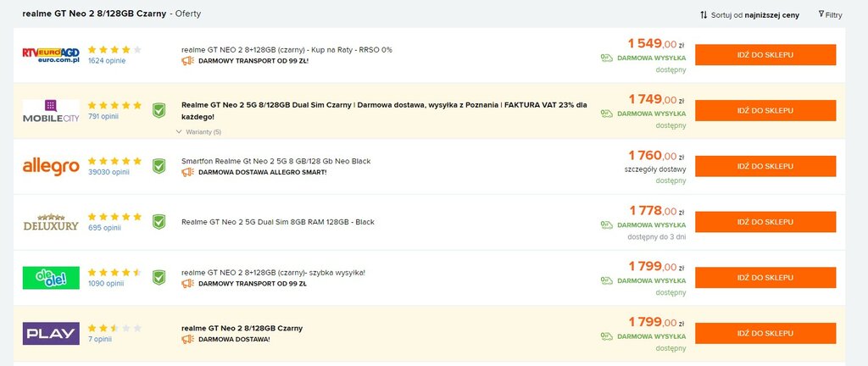
Task: Click the 1 749,00 zł price
Action: (657, 99)
